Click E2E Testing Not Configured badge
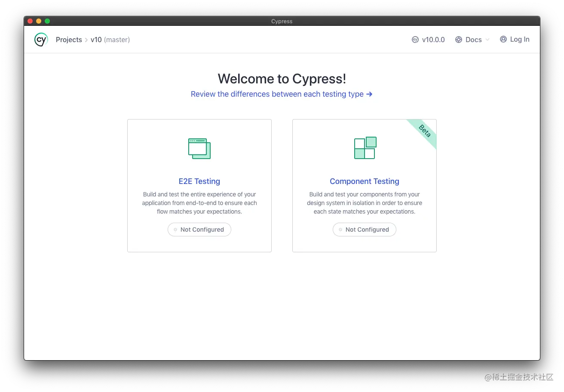The width and height of the screenshot is (564, 392). (x=199, y=230)
